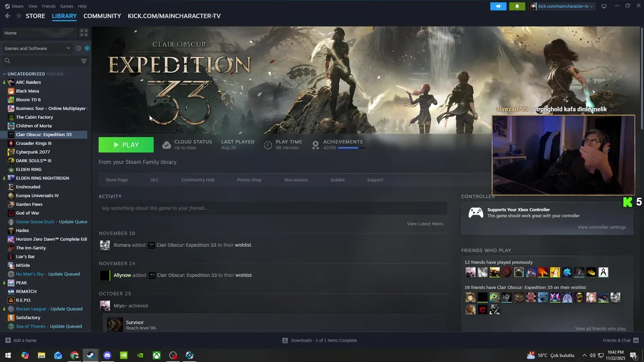Open the announcements megaphone button
This screenshot has height=362, width=644.
(498, 6)
